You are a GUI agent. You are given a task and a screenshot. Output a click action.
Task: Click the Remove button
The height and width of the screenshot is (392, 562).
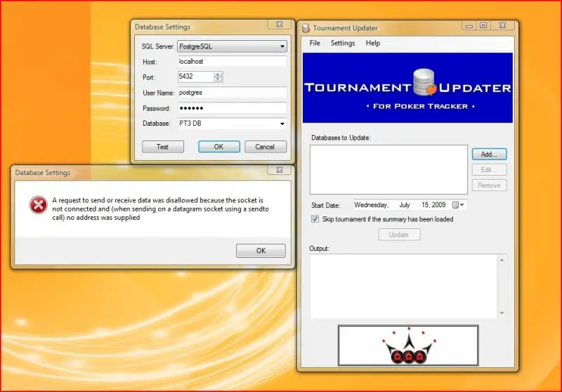click(x=489, y=185)
